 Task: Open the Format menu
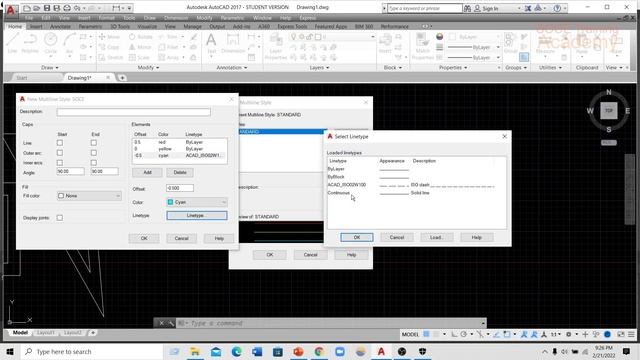tap(107, 18)
